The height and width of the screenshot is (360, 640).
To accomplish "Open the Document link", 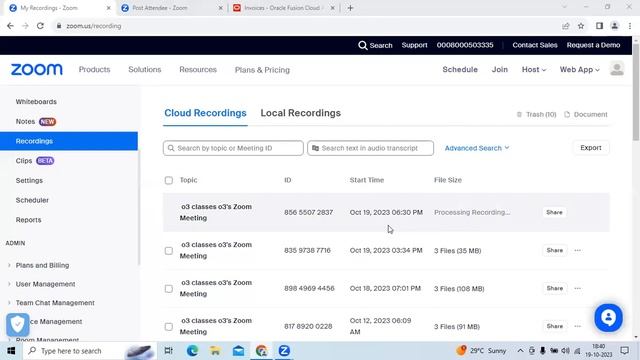I will click(586, 114).
